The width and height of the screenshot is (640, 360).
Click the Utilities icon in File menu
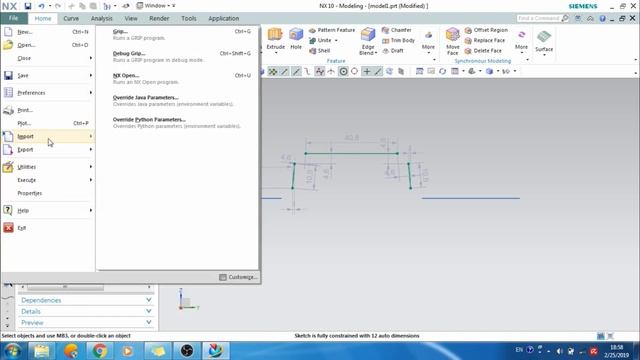(8, 167)
